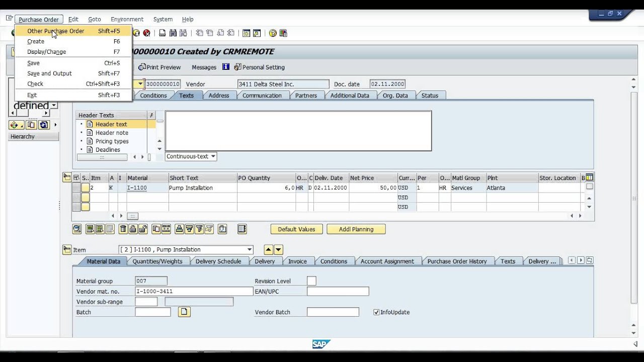Click the trash can Delete item icon
This screenshot has width=644, height=362.
(x=123, y=229)
